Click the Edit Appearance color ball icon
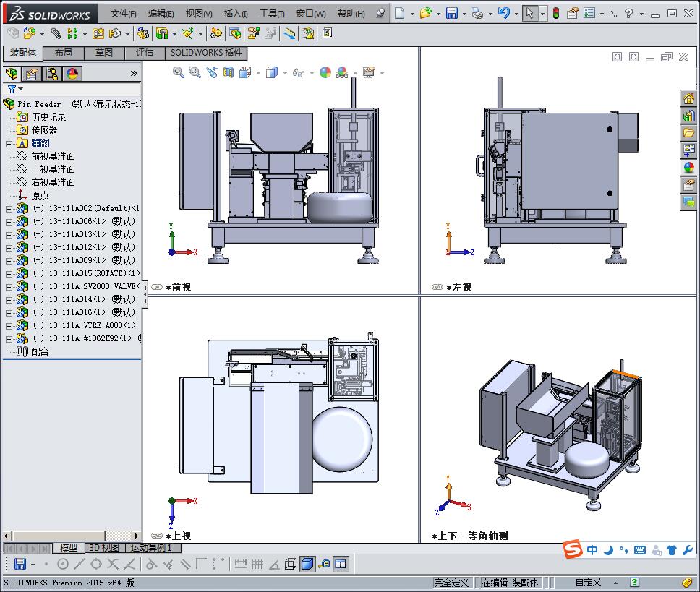Viewport: 700px width, 592px height. [325, 72]
